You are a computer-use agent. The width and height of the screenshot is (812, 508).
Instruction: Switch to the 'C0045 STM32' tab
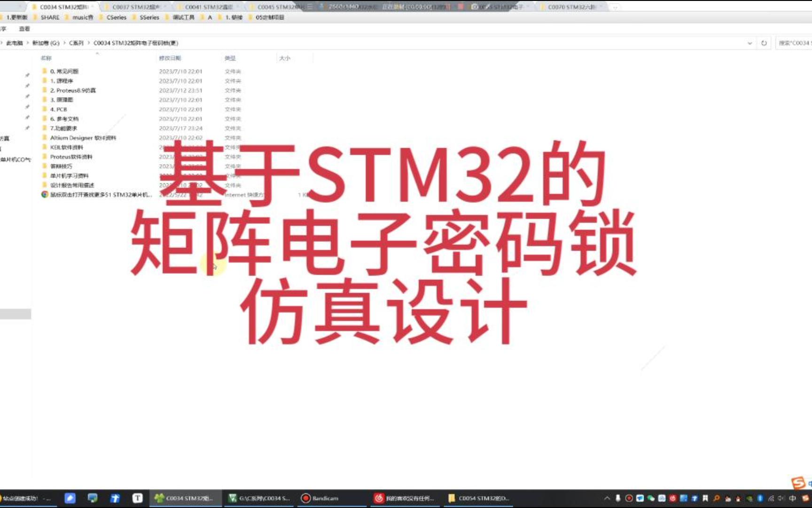point(281,7)
